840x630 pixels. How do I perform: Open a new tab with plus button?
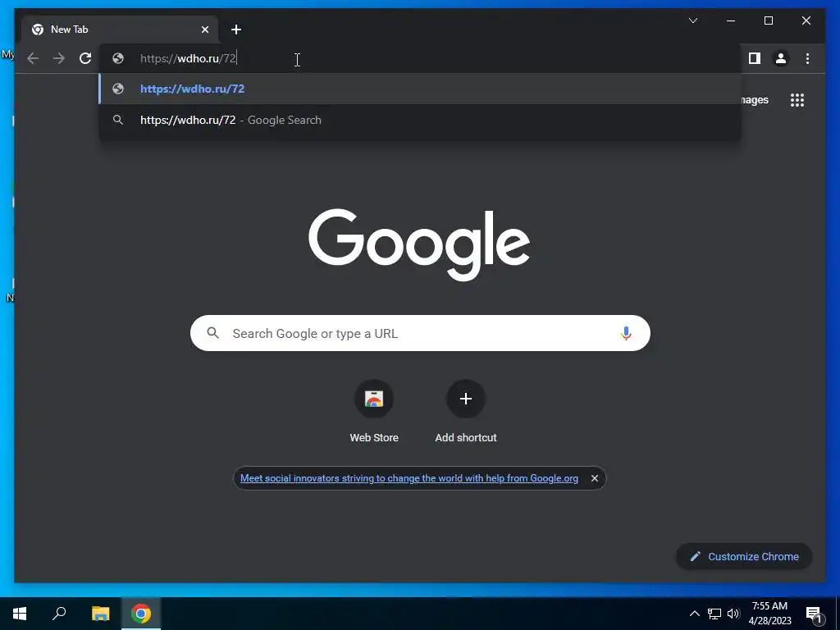click(x=236, y=30)
